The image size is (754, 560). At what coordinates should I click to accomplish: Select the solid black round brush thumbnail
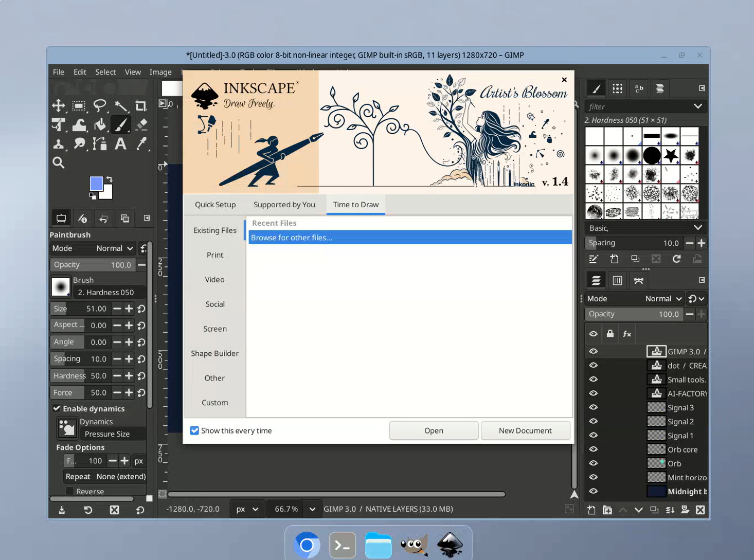pyautogui.click(x=651, y=155)
